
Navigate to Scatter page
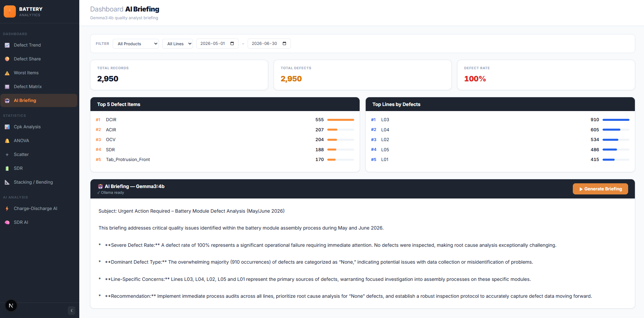[39, 155]
